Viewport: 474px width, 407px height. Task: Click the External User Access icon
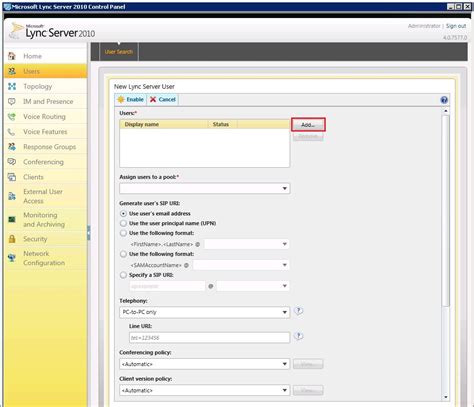12,196
